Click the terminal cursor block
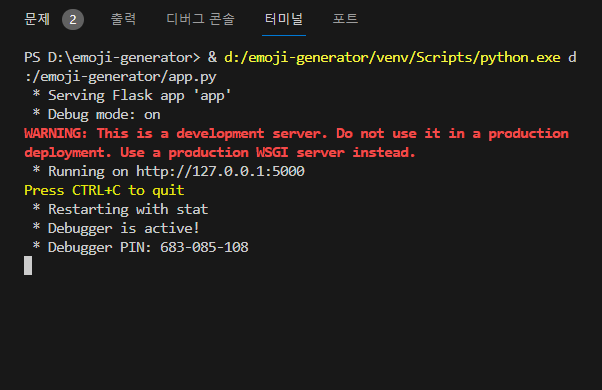 [x=28, y=266]
